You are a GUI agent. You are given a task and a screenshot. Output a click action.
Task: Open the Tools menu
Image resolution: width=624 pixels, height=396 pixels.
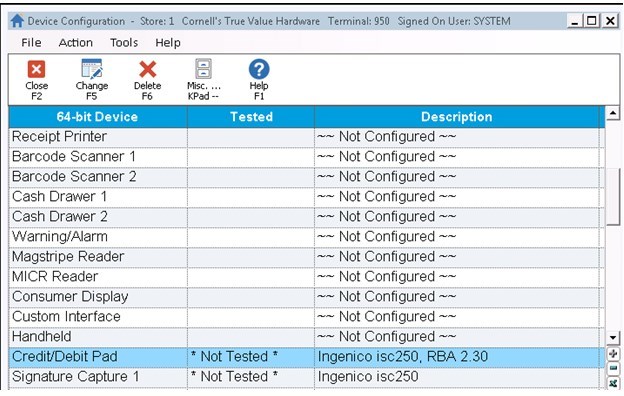pos(124,43)
